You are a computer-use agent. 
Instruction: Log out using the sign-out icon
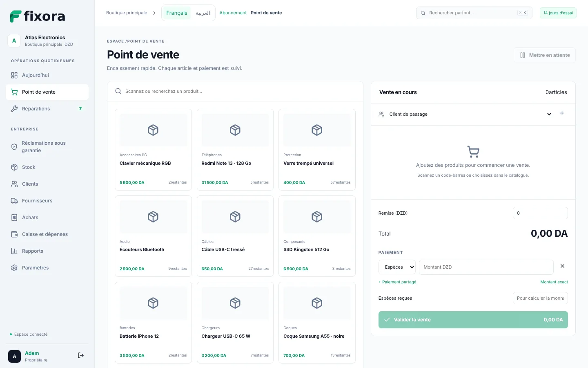(x=81, y=355)
